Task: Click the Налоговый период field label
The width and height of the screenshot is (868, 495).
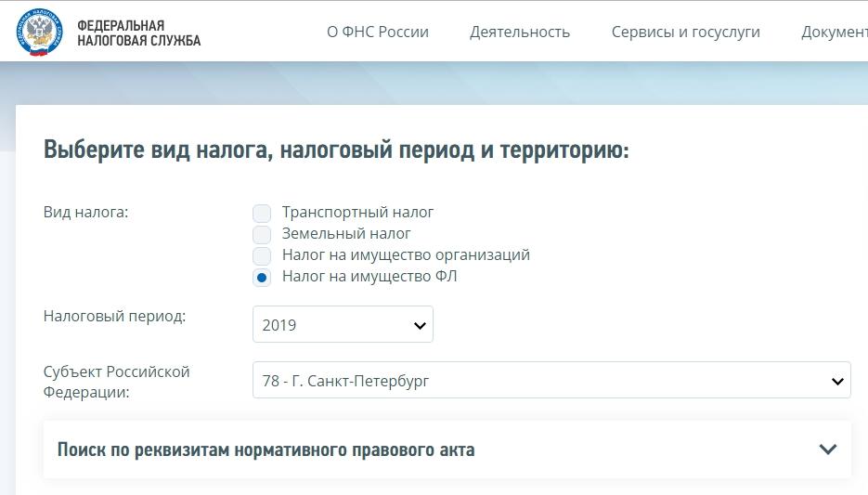Action: [114, 316]
